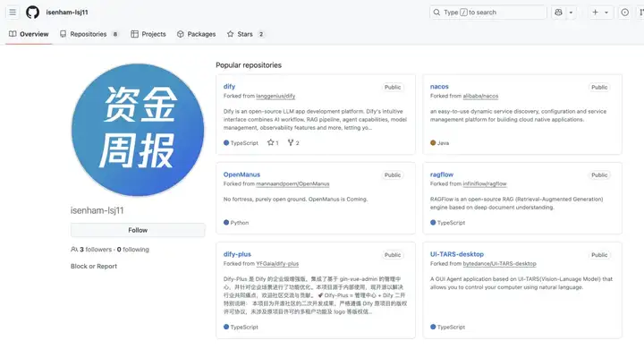The height and width of the screenshot is (349, 644).
Task: Click the search magnifier icon
Action: [436, 13]
